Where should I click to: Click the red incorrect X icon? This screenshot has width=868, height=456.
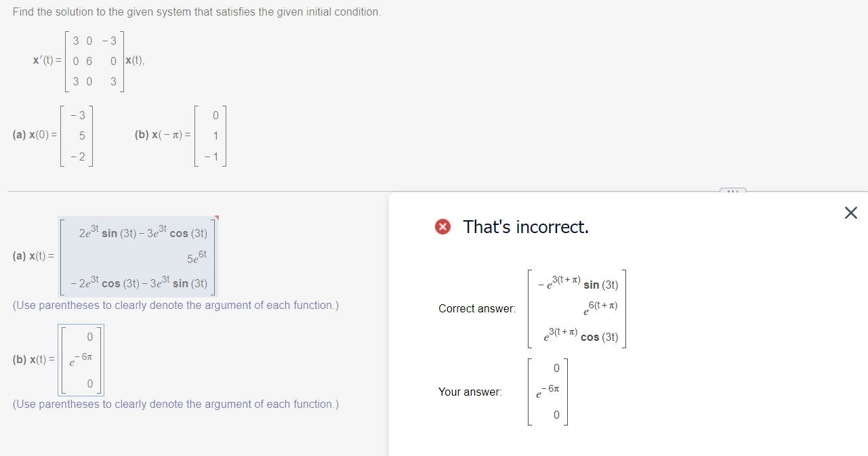[x=443, y=227]
